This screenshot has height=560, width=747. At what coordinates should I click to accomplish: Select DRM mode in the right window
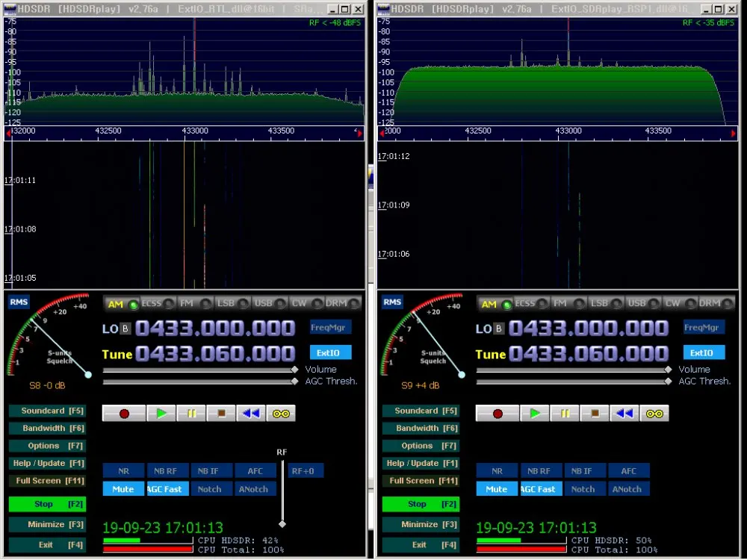(x=716, y=303)
